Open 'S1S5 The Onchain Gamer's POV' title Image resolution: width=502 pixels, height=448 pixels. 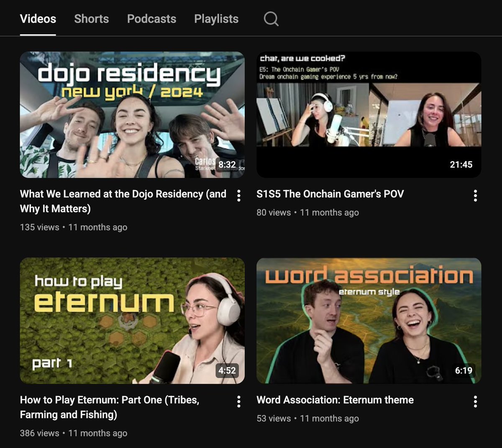330,194
